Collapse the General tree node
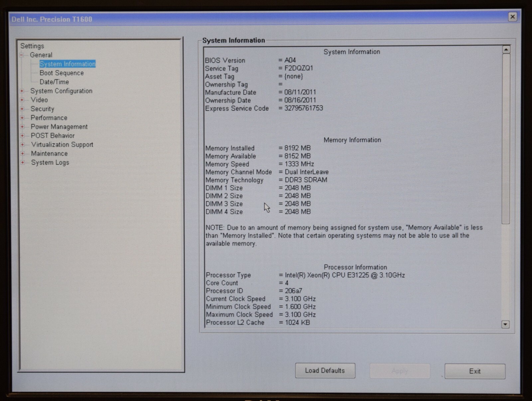This screenshot has width=532, height=401. [22, 55]
